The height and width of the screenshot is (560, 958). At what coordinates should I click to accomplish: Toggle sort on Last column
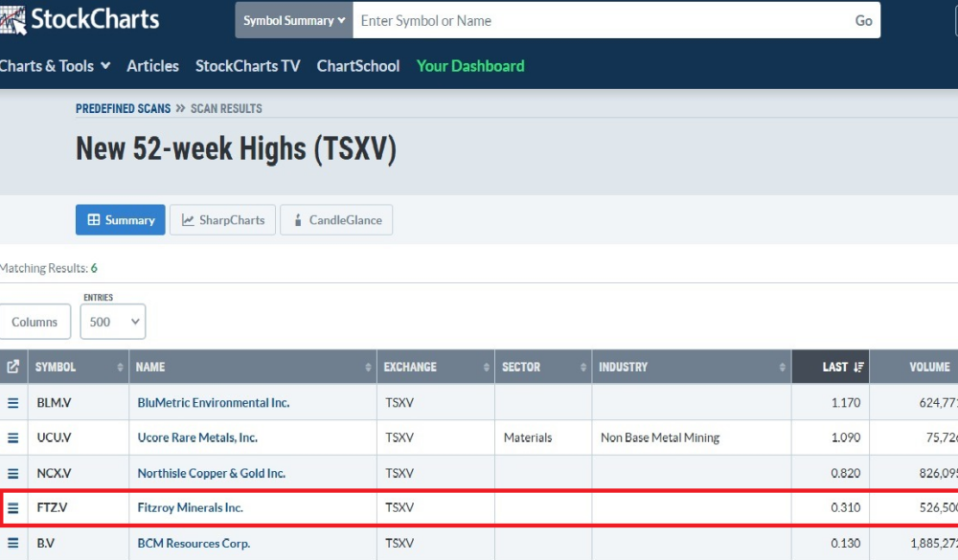842,367
